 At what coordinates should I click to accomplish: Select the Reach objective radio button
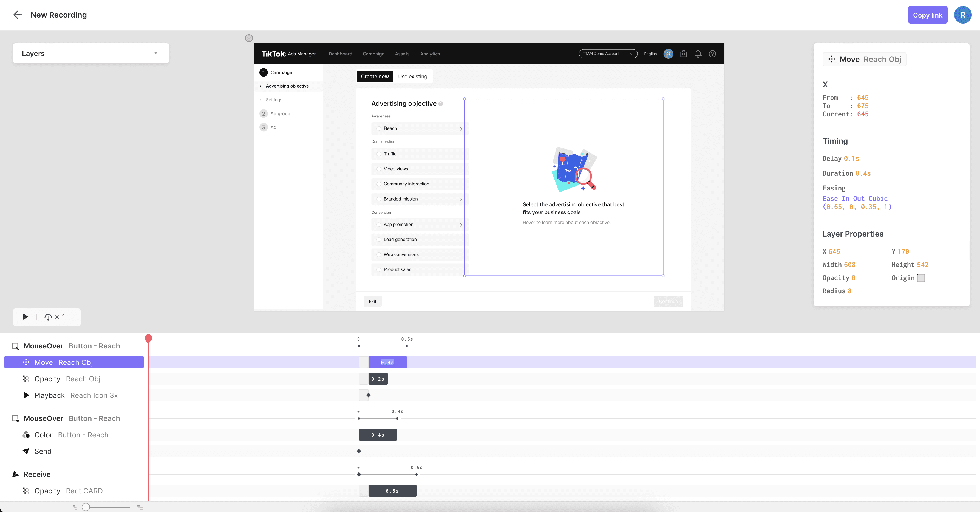[378, 128]
